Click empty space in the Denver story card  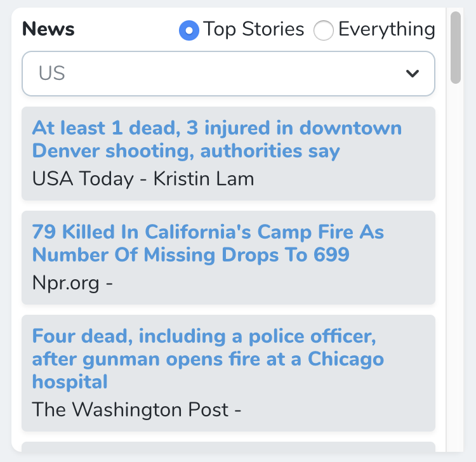coord(355,181)
